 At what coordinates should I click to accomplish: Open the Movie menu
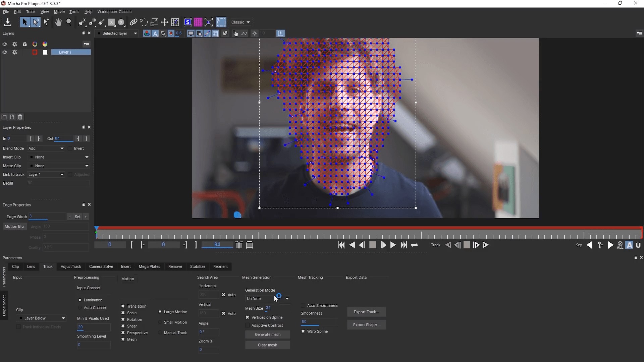coord(59,12)
